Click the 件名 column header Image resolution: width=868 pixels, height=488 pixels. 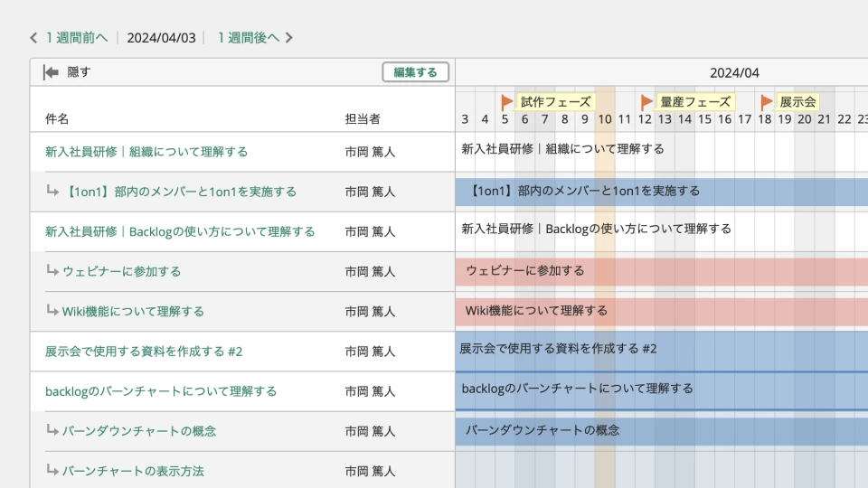(57, 119)
